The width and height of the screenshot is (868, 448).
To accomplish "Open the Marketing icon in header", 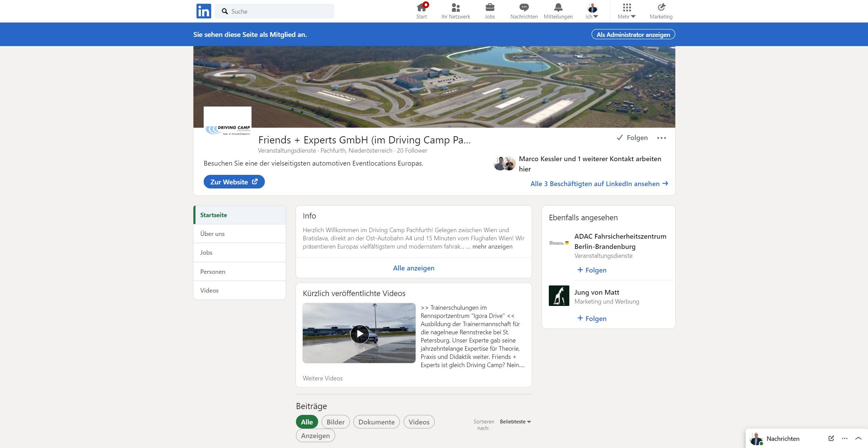I will click(x=661, y=11).
